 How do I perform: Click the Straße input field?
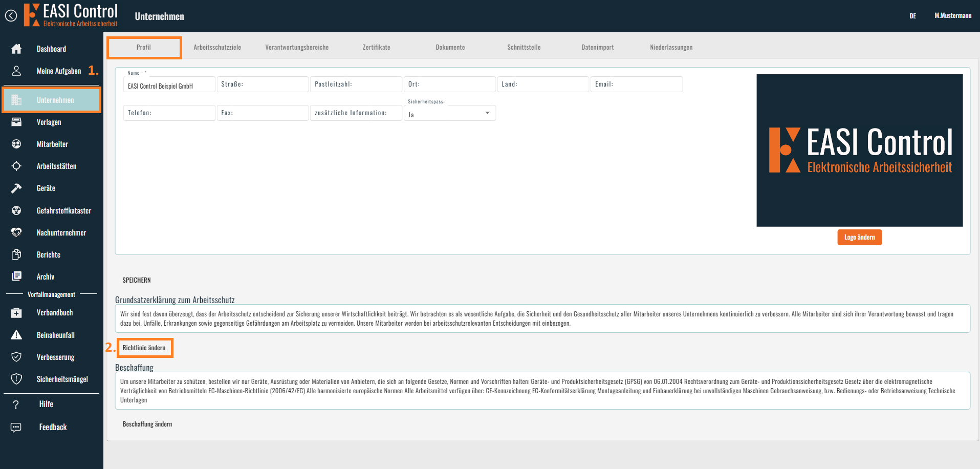tap(263, 84)
